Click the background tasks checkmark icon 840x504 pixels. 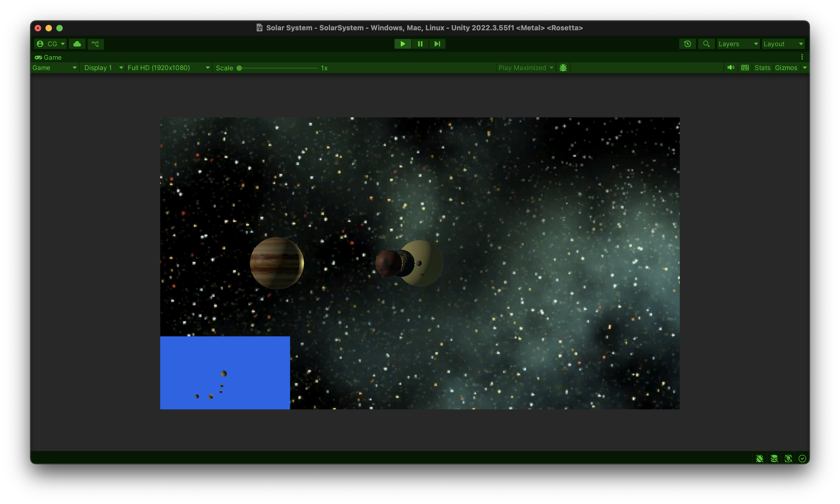(802, 459)
